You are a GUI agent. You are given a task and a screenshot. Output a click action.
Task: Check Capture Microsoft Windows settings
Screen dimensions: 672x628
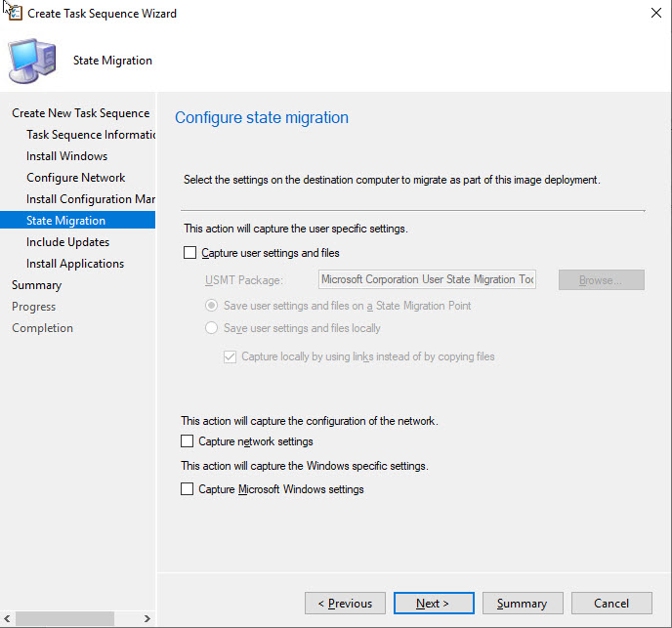tap(187, 489)
